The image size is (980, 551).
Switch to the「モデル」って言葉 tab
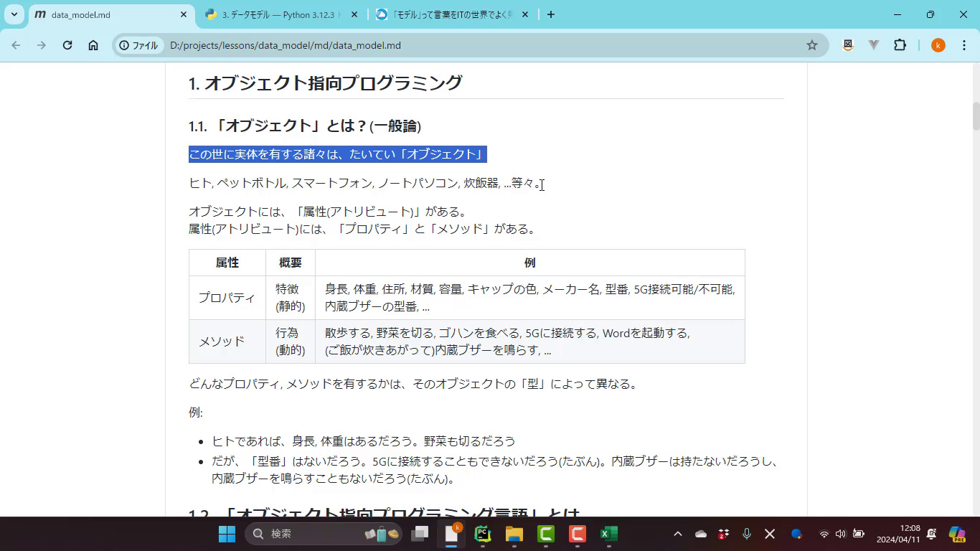tap(443, 14)
